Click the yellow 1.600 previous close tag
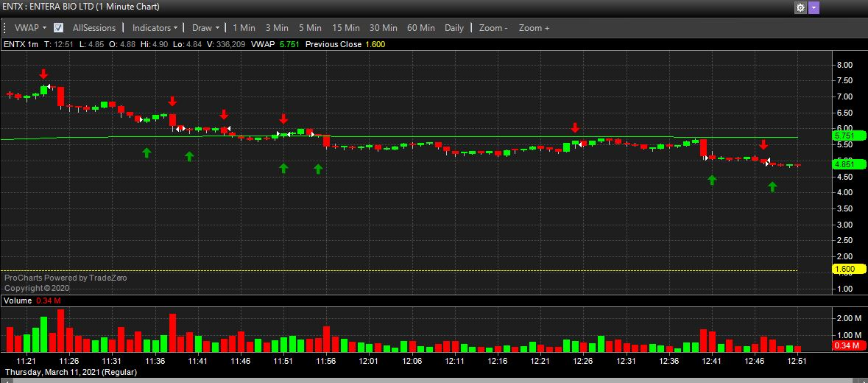The image size is (868, 383). coord(844,270)
